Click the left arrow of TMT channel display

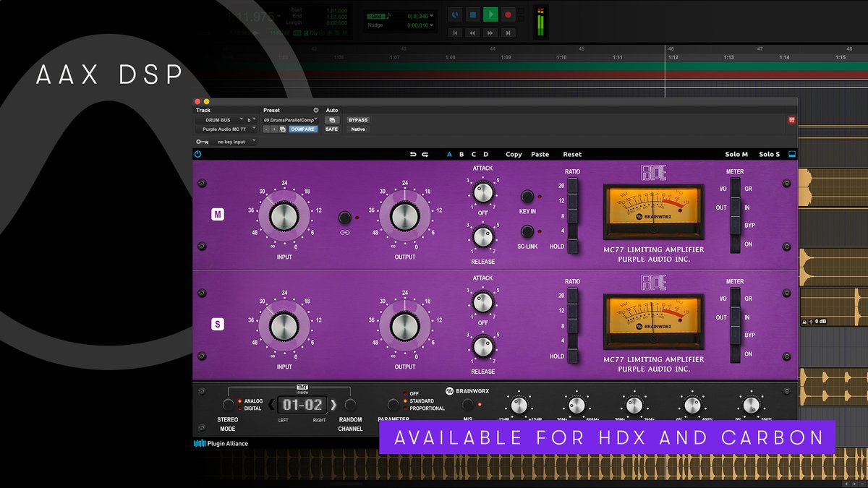tap(271, 405)
